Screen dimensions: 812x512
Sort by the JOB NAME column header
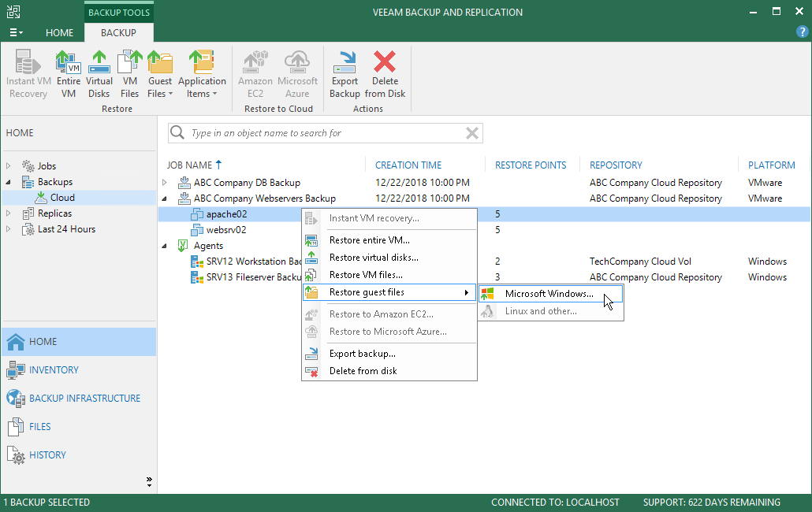pyautogui.click(x=189, y=165)
